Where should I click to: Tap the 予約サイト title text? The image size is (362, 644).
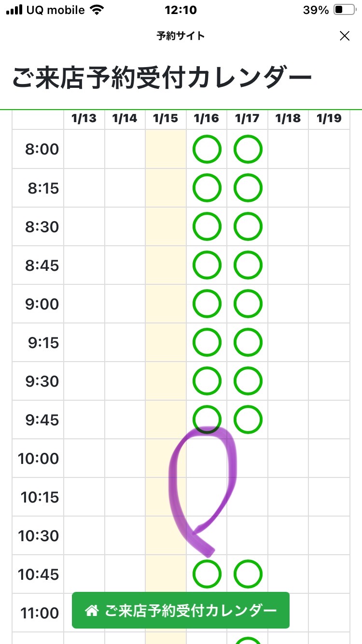[x=181, y=36]
